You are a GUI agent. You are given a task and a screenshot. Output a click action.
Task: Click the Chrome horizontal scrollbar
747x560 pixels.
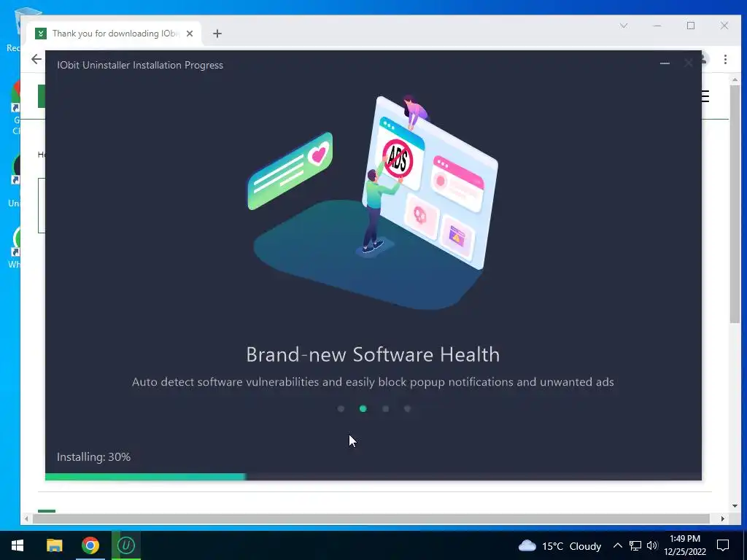[x=371, y=518]
